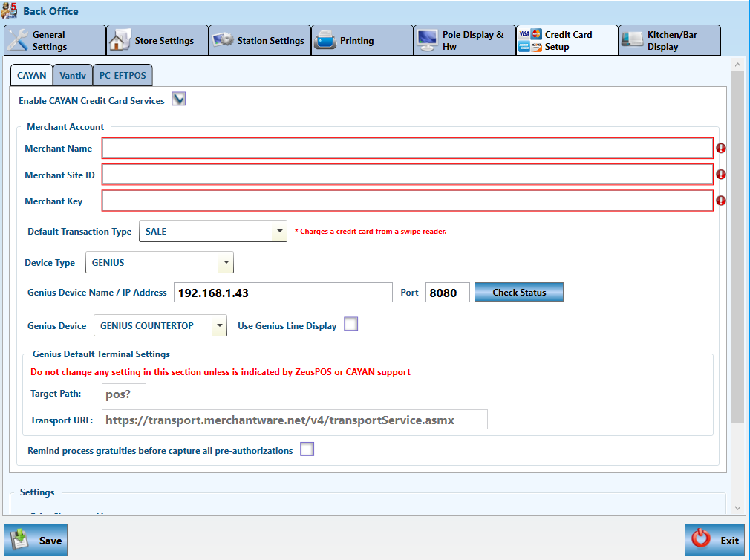
Task: Select the CAYAN sub-tab
Action: tap(32, 75)
